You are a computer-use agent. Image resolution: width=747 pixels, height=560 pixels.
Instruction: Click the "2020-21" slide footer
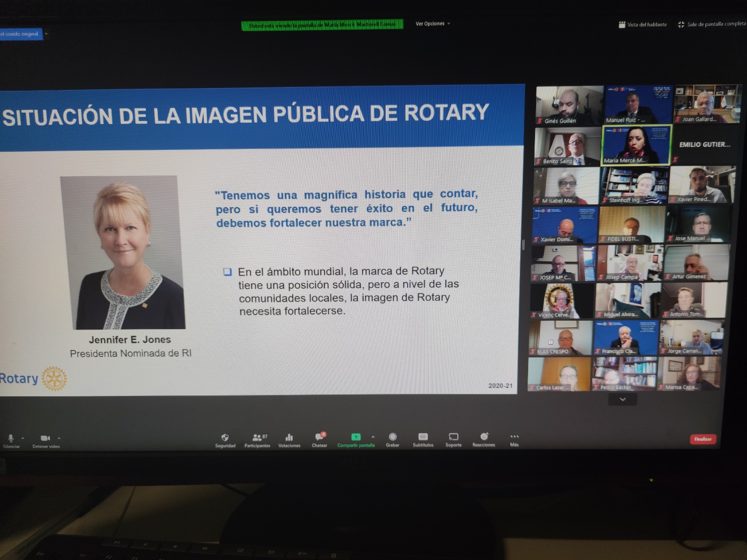pos(500,385)
